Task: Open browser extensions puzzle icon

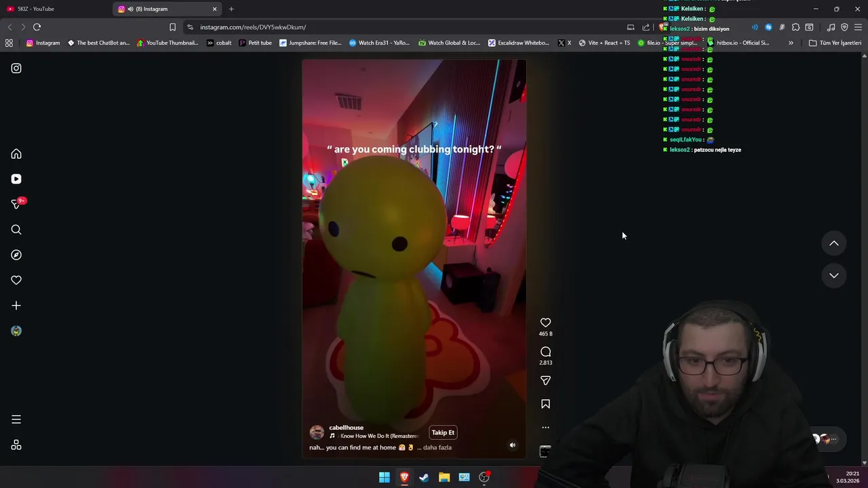Action: [795, 27]
